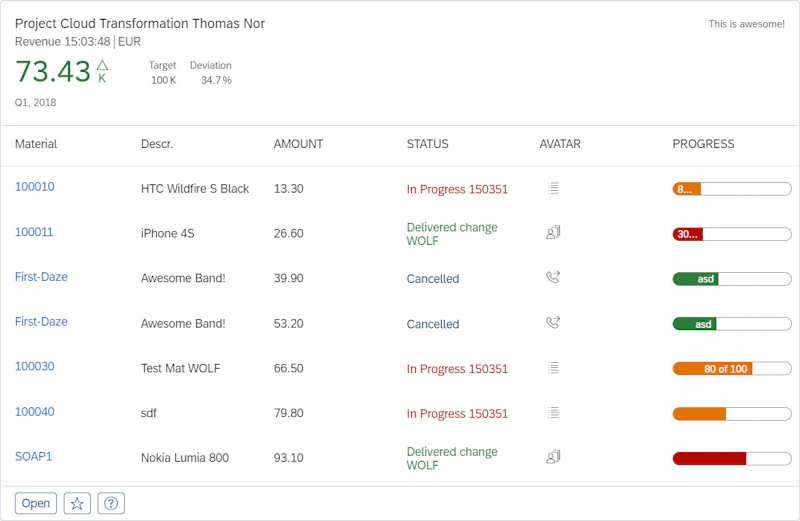Click the amount 13.30

[289, 189]
